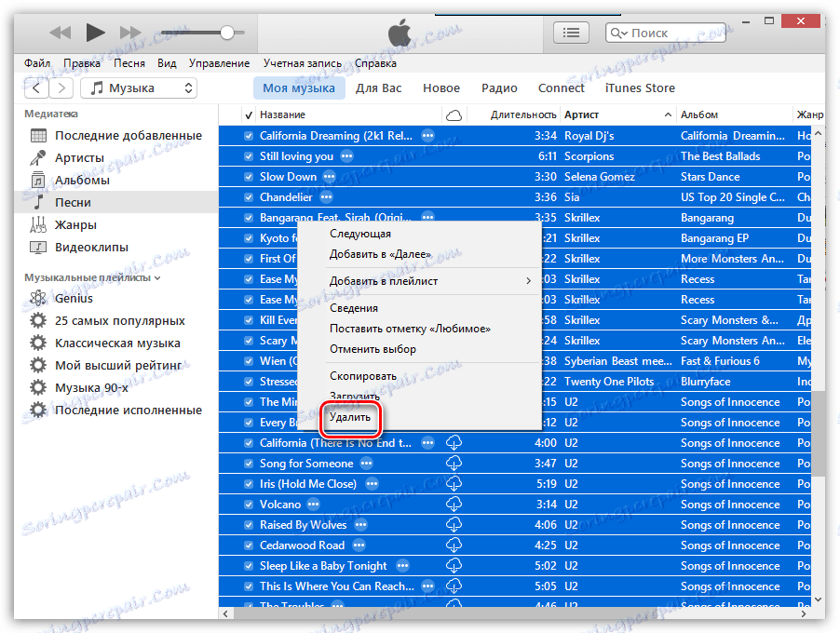Click the search field Поиск

pos(665,34)
